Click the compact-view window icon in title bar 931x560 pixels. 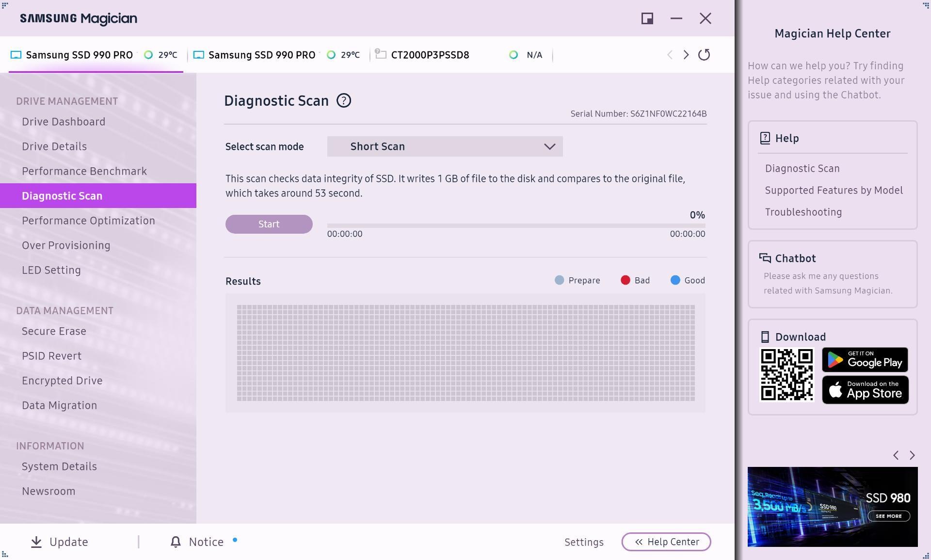647,18
